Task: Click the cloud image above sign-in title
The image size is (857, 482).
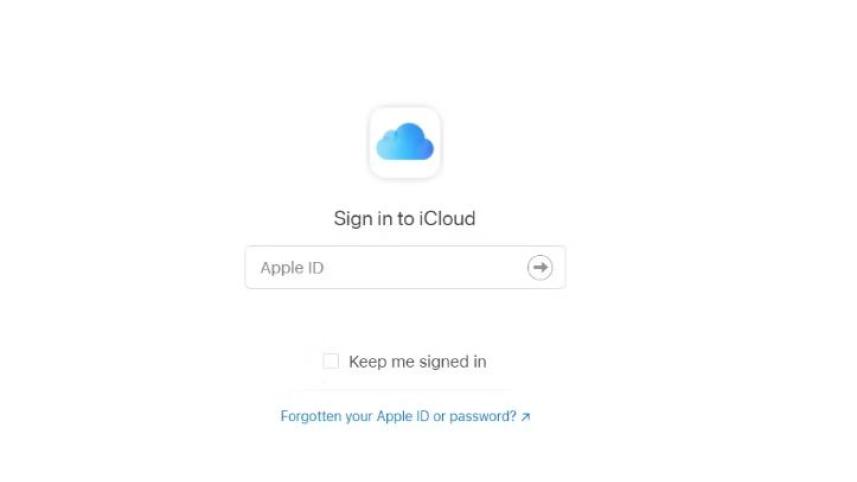Action: 405,142
